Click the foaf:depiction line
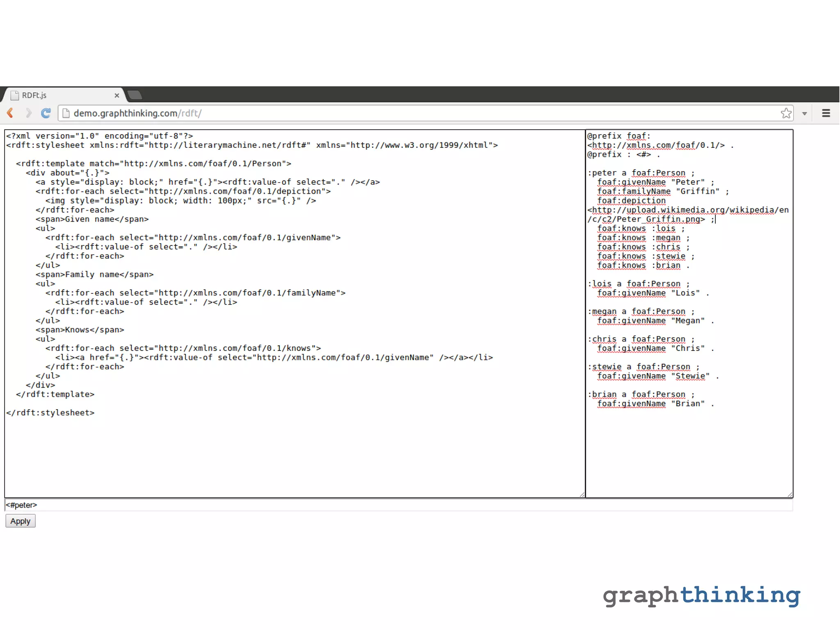The width and height of the screenshot is (840, 630). 631,200
